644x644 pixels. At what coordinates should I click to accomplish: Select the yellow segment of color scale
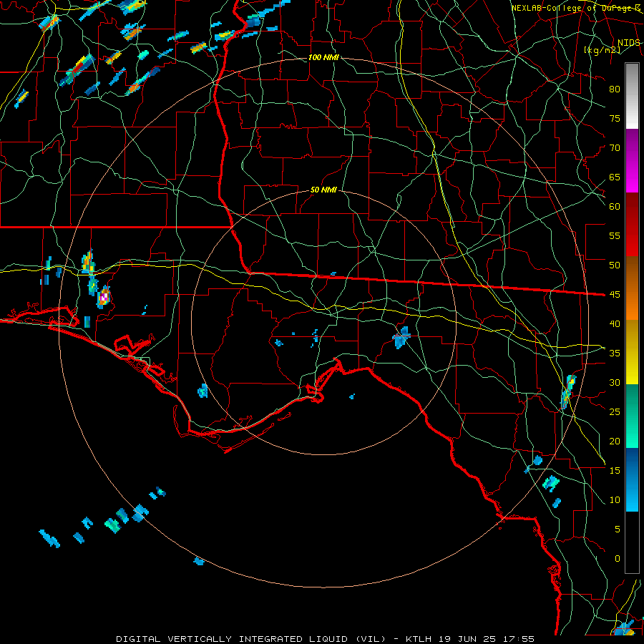coord(632,352)
